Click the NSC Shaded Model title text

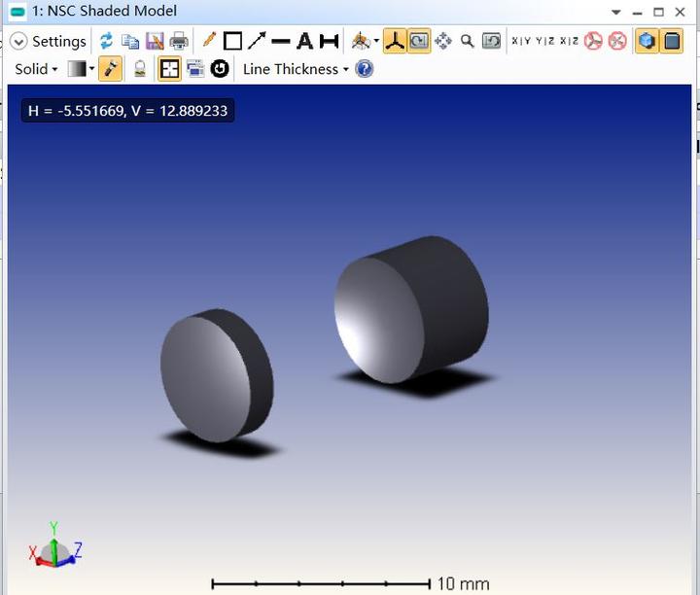(104, 11)
